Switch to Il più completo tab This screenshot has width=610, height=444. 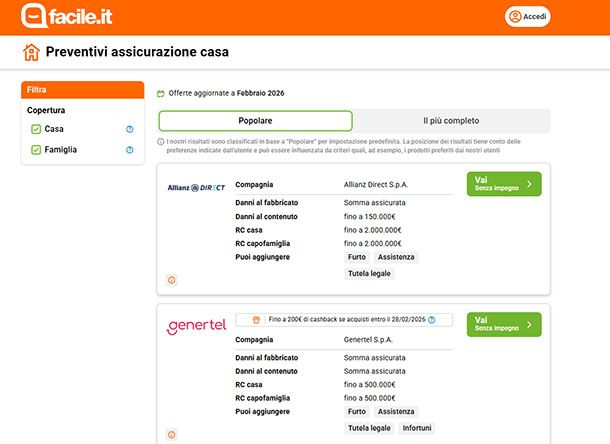point(451,120)
